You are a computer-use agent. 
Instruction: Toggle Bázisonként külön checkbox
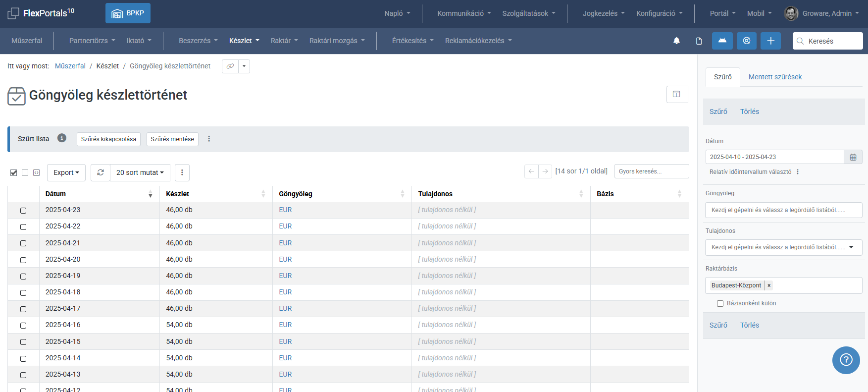point(720,303)
